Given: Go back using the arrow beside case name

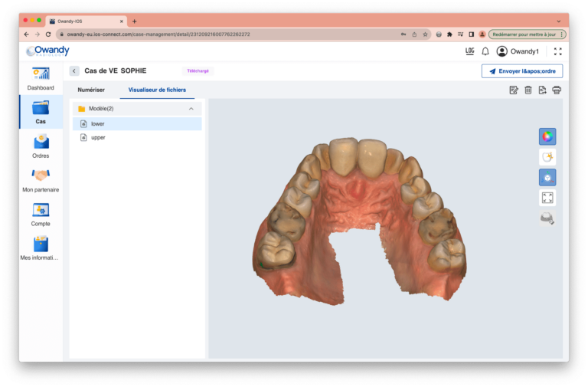Looking at the screenshot, I should pos(74,71).
